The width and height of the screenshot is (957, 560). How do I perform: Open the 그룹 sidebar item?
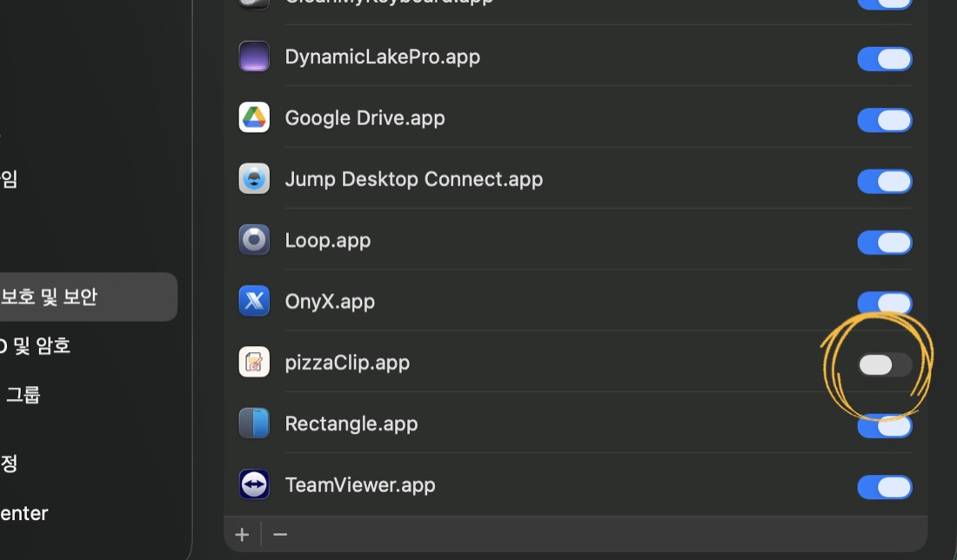pyautogui.click(x=23, y=395)
